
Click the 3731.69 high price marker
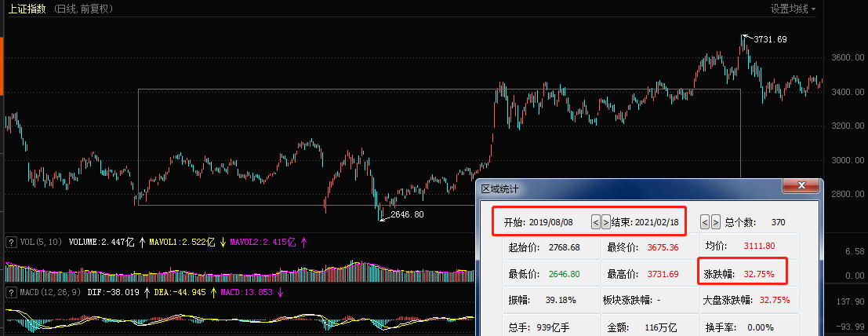[x=769, y=38]
